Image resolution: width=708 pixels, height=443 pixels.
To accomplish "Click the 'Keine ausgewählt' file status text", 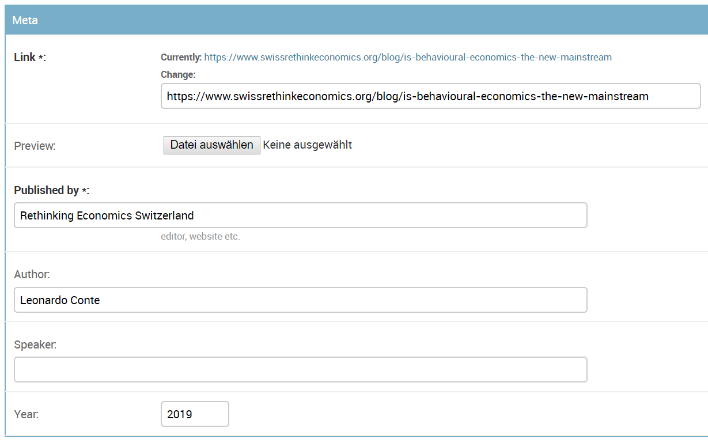I will pyautogui.click(x=307, y=145).
